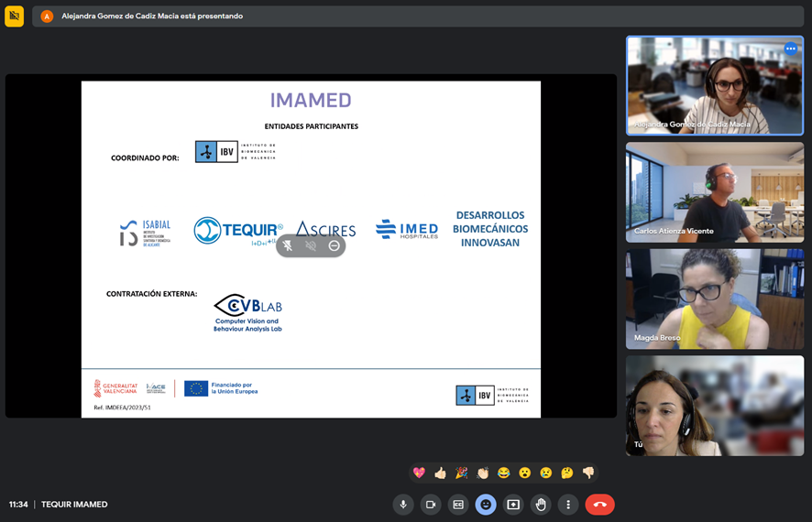Mute the microphone in call controls
The height and width of the screenshot is (522, 812).
tap(403, 505)
